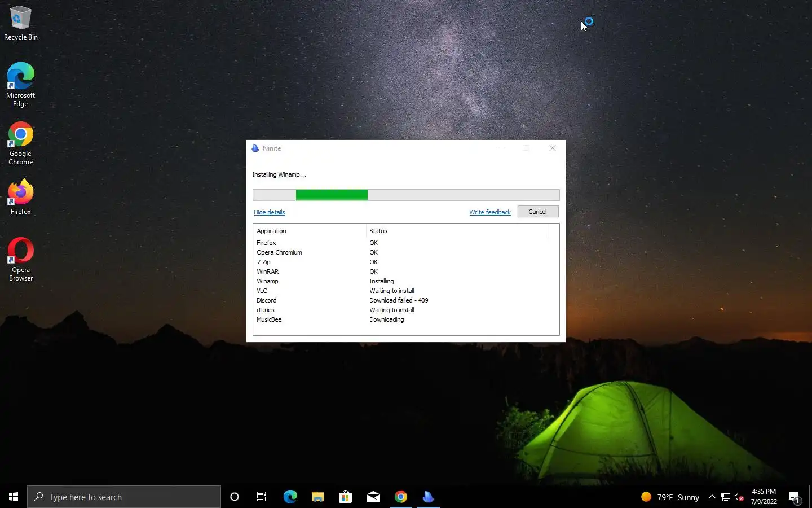Screen dimensions: 812x508
Task: Click 'Waiting to install' status for iTunes
Action: click(x=392, y=310)
